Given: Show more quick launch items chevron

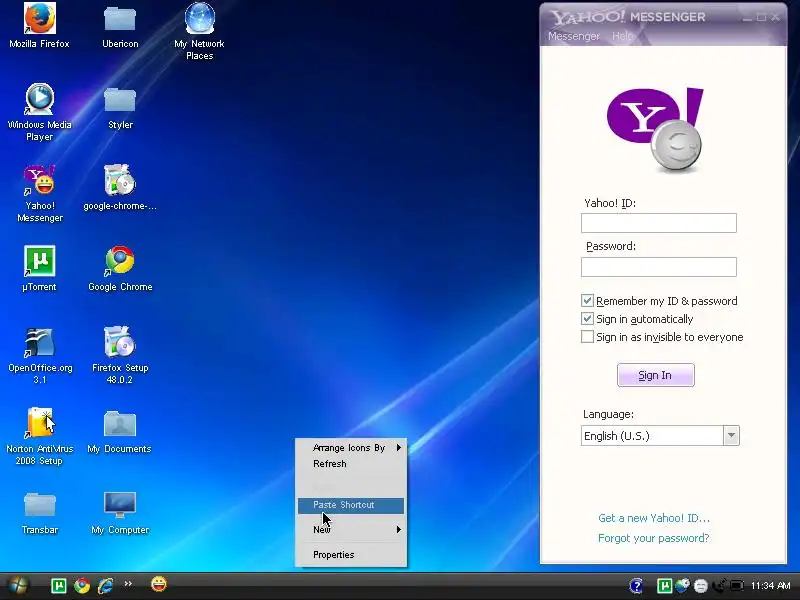Looking at the screenshot, I should click(x=128, y=584).
